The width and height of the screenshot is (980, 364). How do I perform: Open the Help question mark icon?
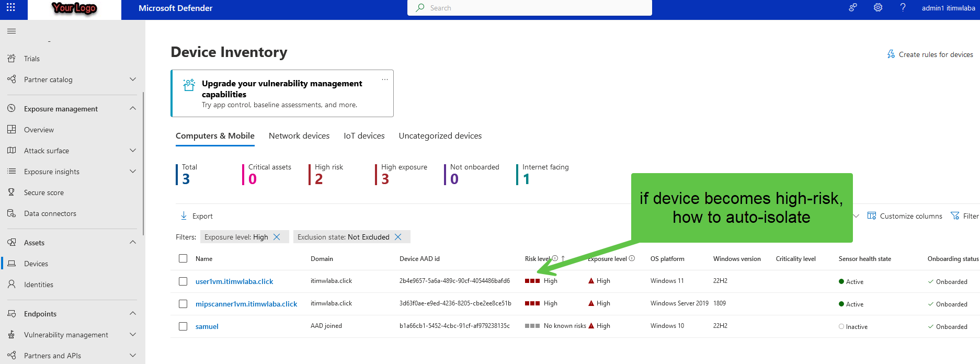[x=903, y=7]
